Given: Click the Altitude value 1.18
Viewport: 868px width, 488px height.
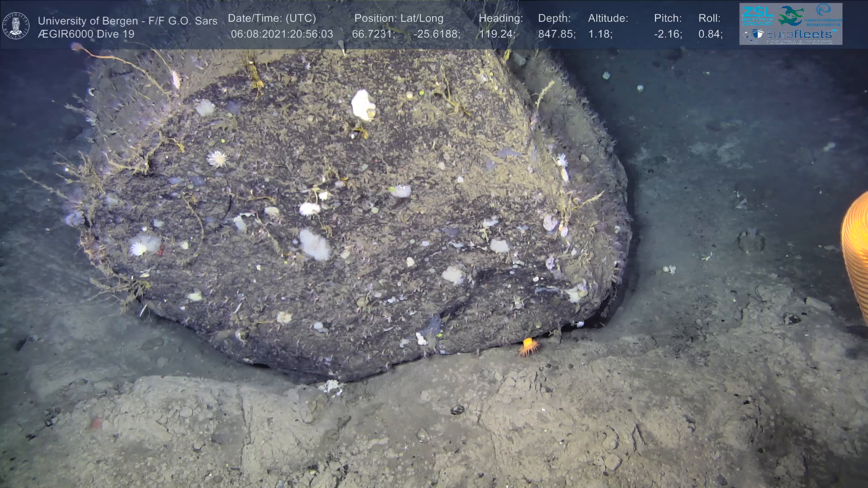Looking at the screenshot, I should click(x=599, y=34).
